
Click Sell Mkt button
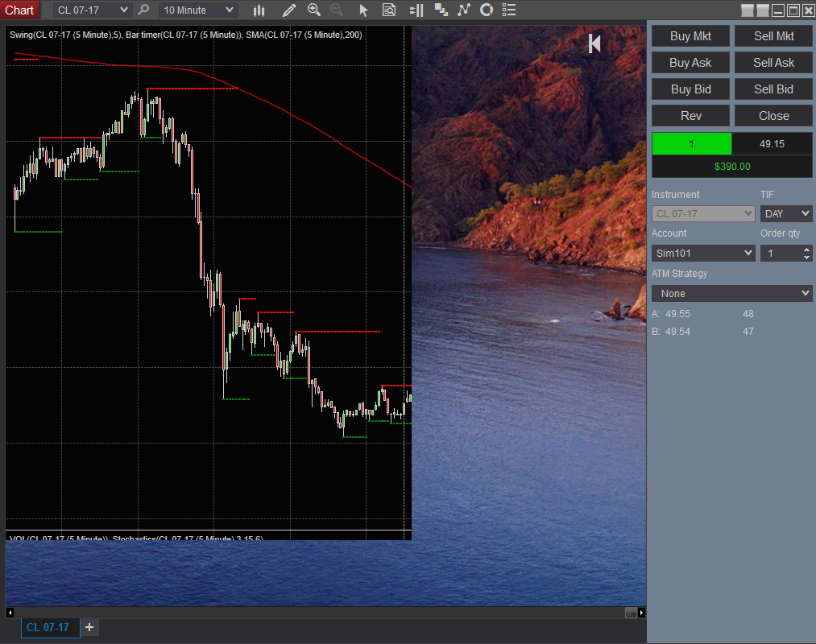tap(773, 36)
